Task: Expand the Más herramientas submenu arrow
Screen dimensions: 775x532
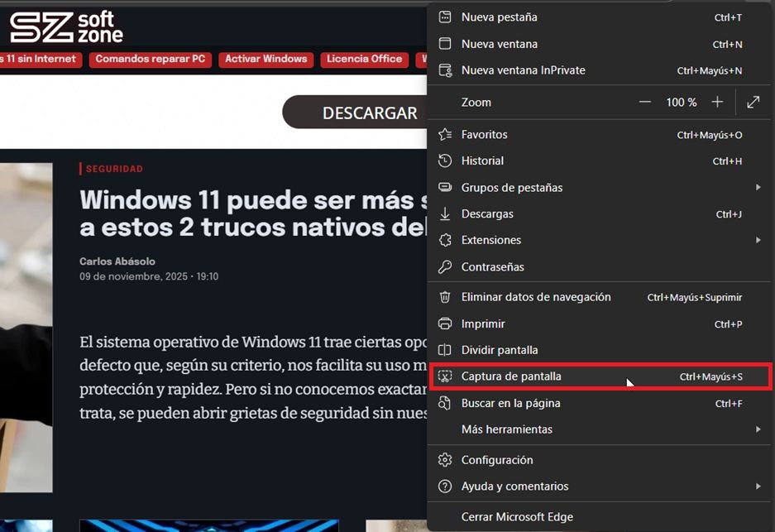Action: click(758, 429)
